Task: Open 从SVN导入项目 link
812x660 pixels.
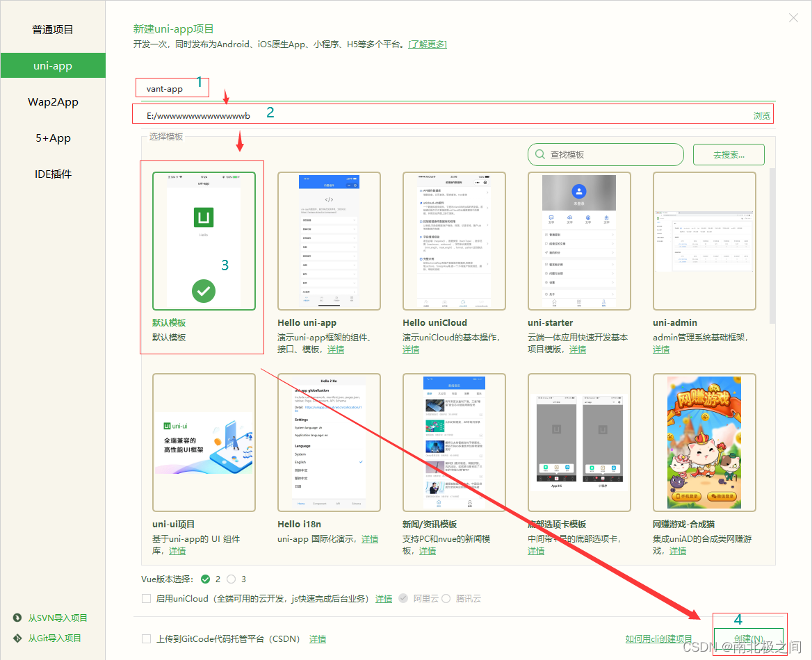Action: [58, 618]
